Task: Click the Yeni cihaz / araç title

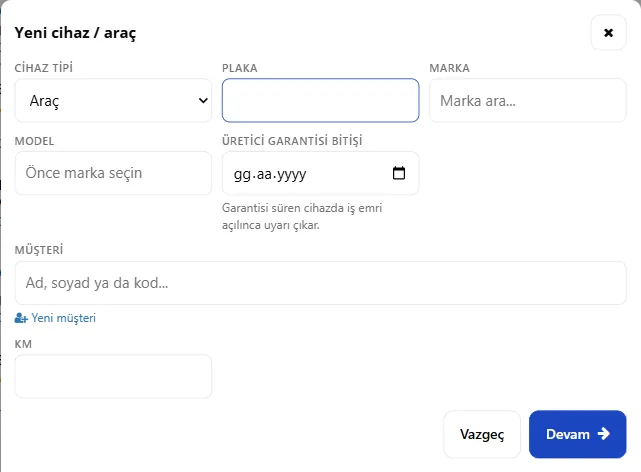Action: tap(75, 33)
